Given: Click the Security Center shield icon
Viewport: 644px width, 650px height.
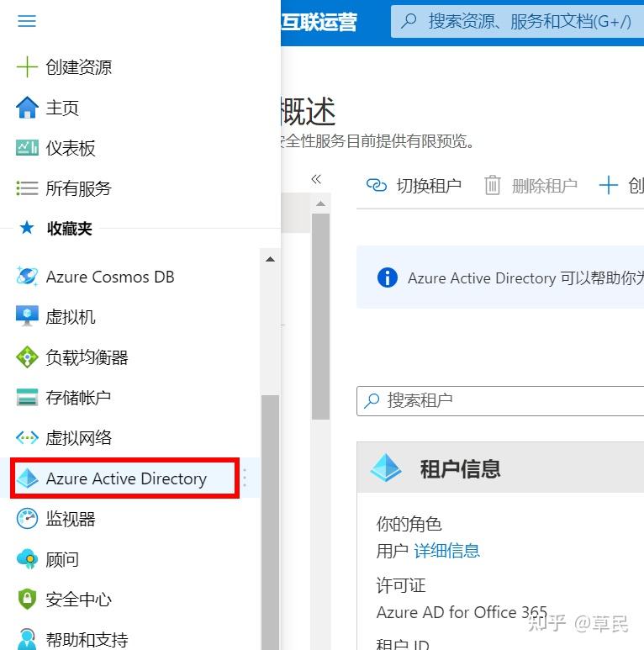Looking at the screenshot, I should pyautogui.click(x=27, y=599).
